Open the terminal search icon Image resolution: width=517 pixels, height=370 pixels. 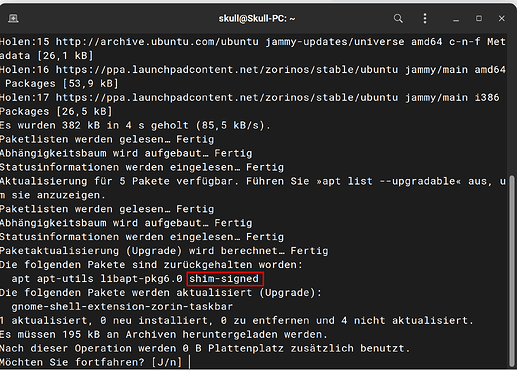398,18
